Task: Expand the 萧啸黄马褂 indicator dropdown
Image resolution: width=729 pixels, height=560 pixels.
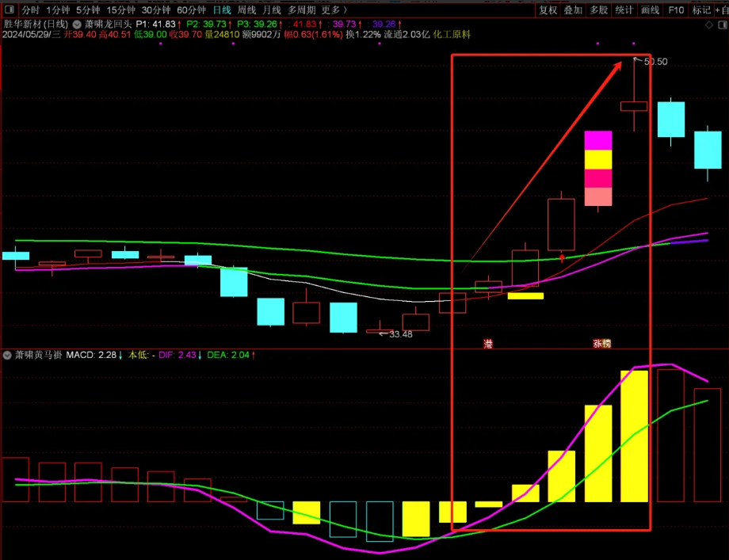Action: tap(8, 356)
